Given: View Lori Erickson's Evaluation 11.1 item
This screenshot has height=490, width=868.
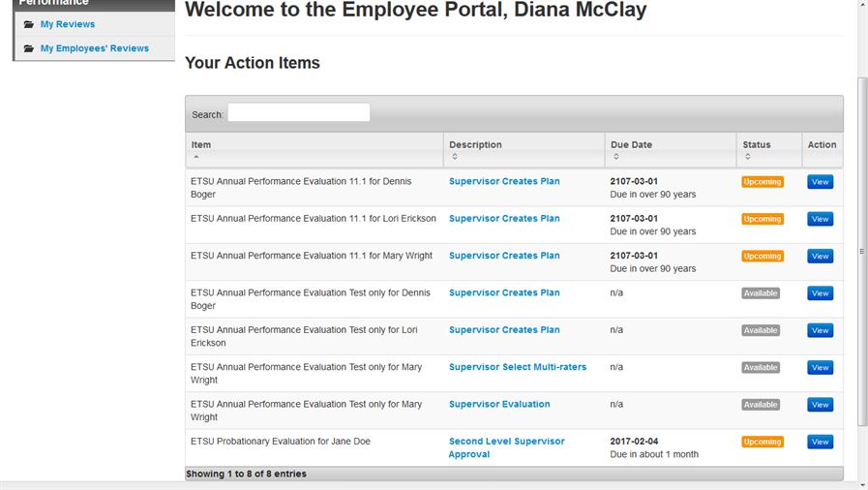Looking at the screenshot, I should pyautogui.click(x=820, y=219).
